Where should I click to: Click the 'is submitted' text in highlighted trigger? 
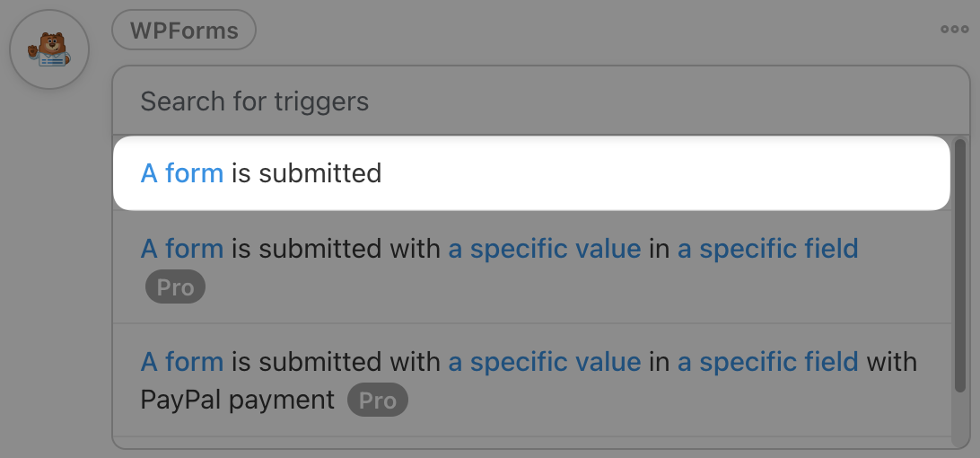[306, 172]
